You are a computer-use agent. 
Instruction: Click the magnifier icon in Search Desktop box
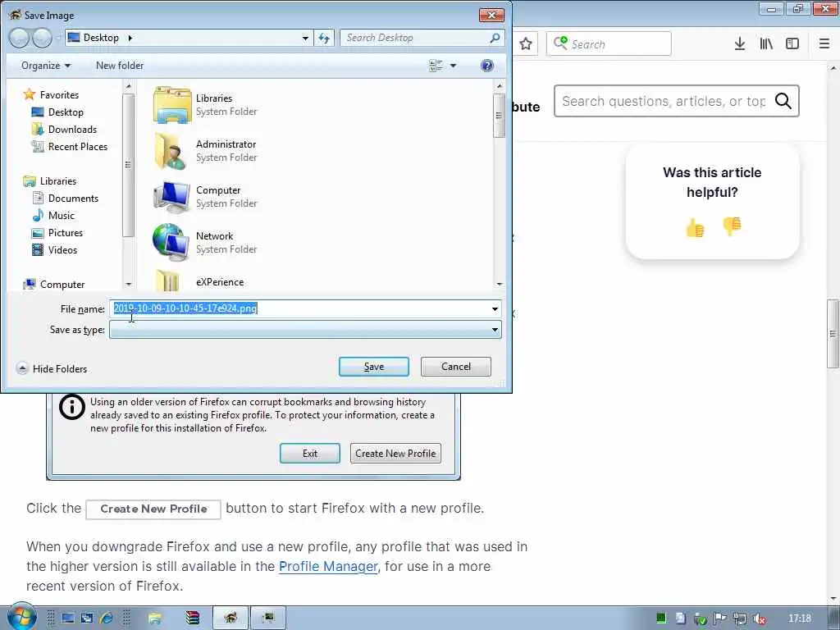click(x=495, y=38)
